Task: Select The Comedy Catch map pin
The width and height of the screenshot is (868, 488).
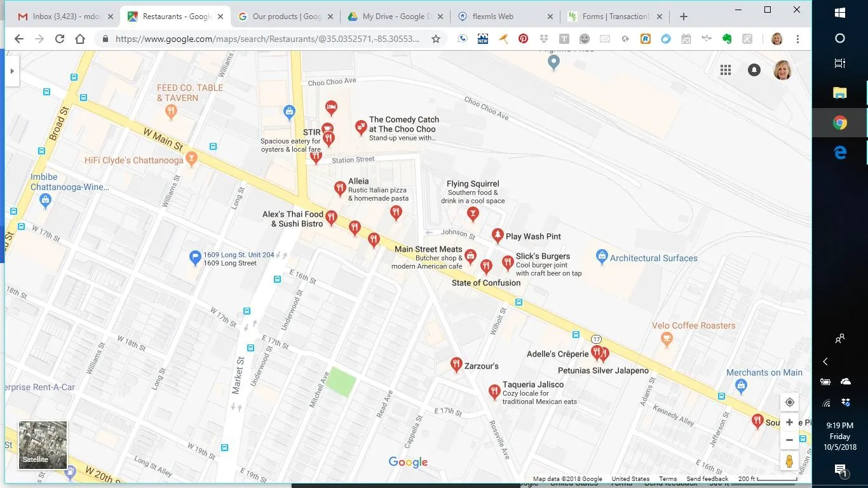Action: pos(361,128)
